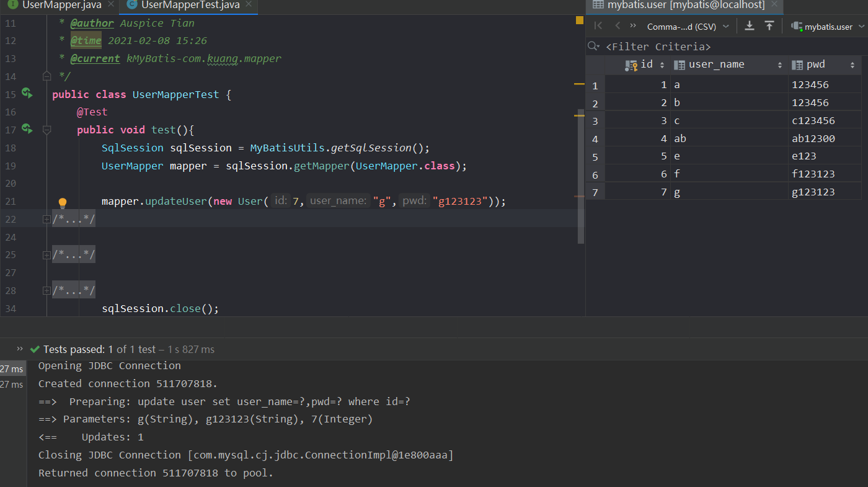
Task: Select the user_name cell "g"
Action: [729, 192]
